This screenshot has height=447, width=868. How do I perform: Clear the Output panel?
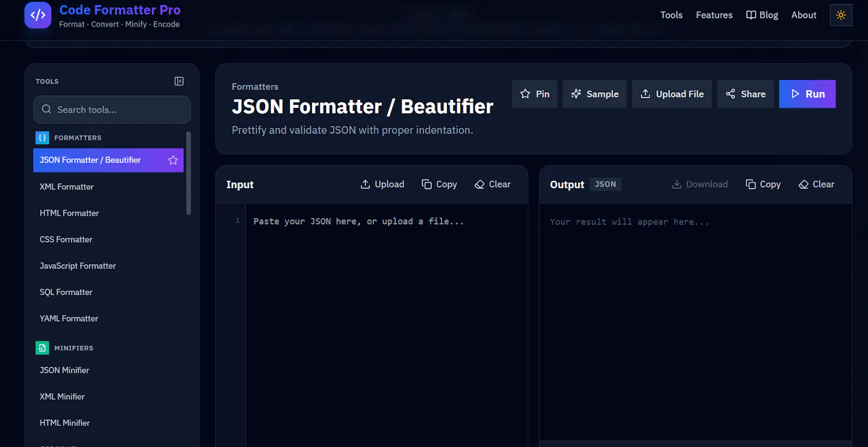(x=816, y=184)
